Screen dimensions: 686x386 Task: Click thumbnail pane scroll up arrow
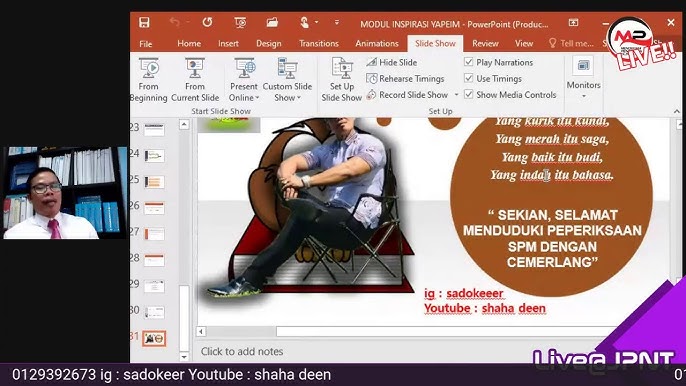pyautogui.click(x=184, y=125)
